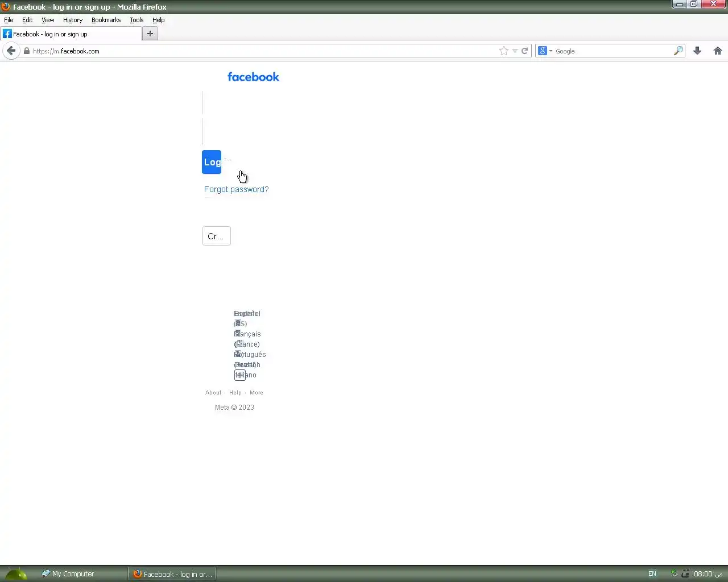Switch to the Facebook Firefox taskbar button
The image size is (728, 582).
tap(172, 574)
